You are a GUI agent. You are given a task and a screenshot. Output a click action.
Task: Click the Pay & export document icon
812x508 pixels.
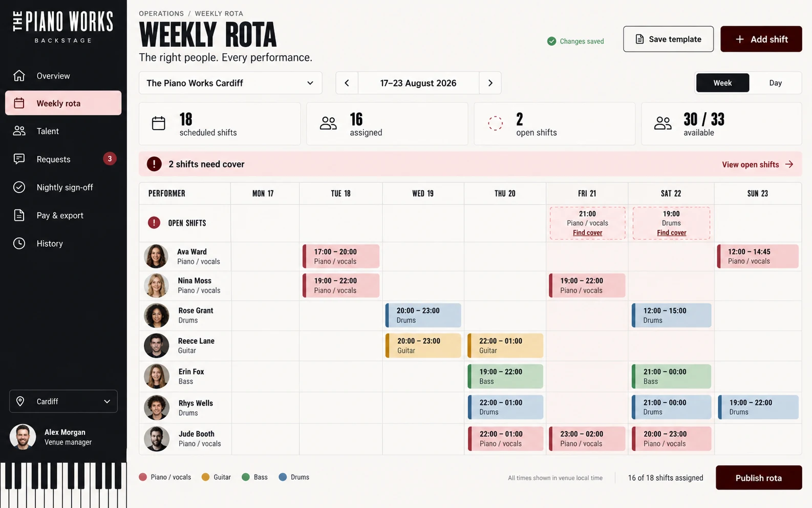pyautogui.click(x=19, y=215)
